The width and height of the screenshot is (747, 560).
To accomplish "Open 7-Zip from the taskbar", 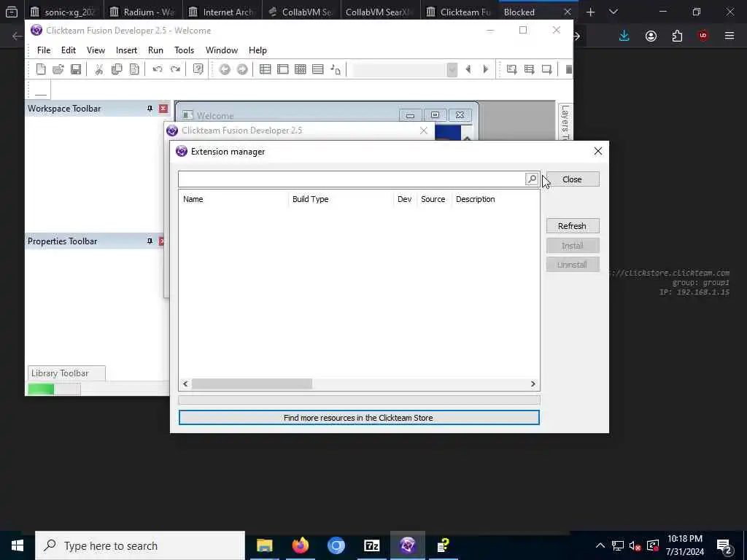I will click(371, 545).
